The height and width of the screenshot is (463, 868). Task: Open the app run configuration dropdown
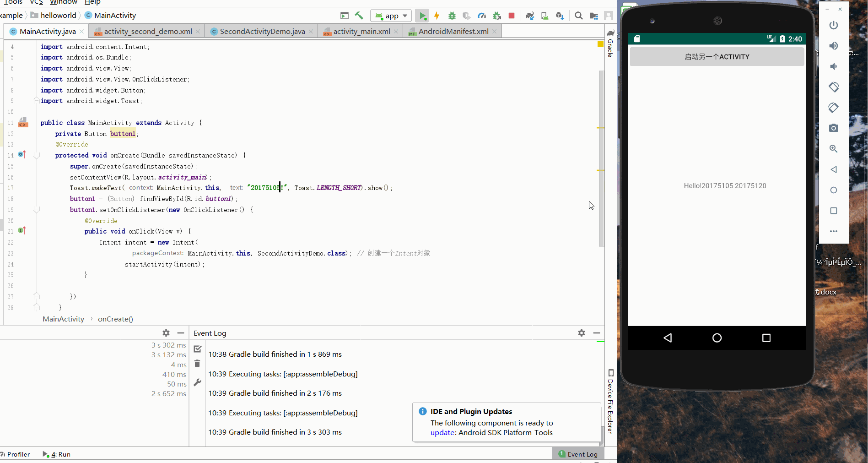click(x=391, y=16)
